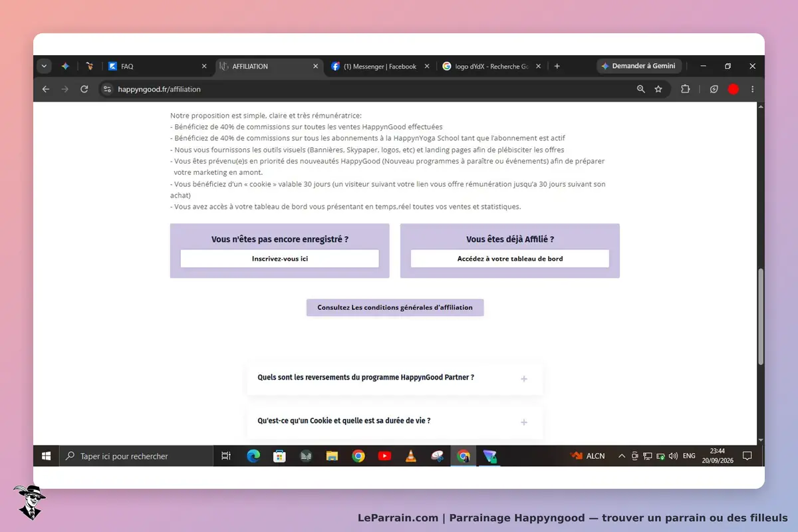Open the tab search dropdown arrow

(45, 66)
